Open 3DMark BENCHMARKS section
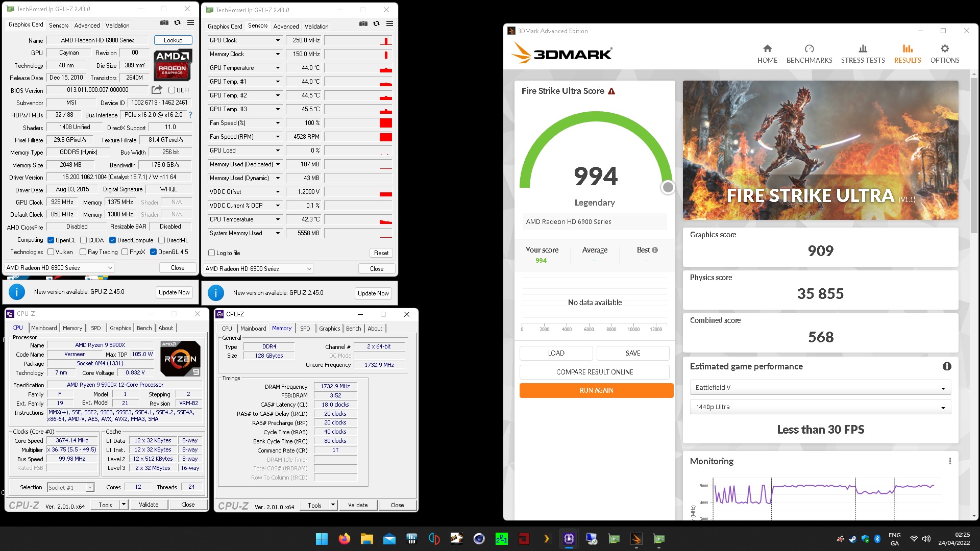980x551 pixels. [809, 54]
